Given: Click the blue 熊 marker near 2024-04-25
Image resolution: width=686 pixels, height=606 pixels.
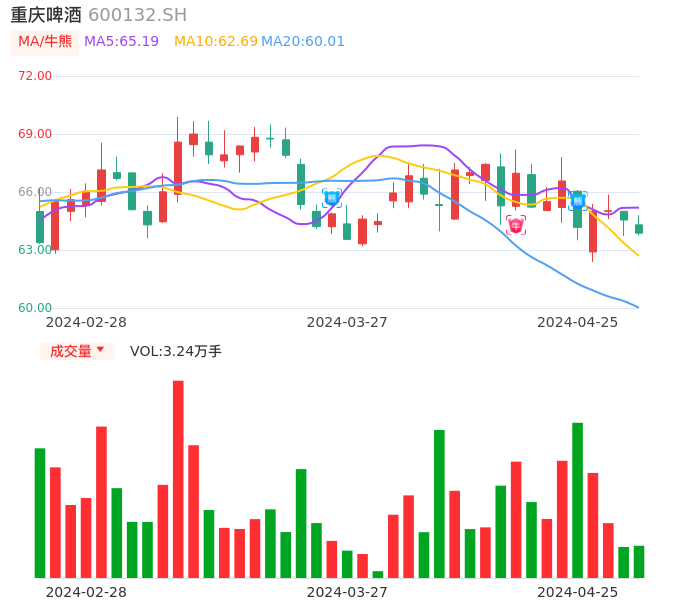Looking at the screenshot, I should click(578, 201).
